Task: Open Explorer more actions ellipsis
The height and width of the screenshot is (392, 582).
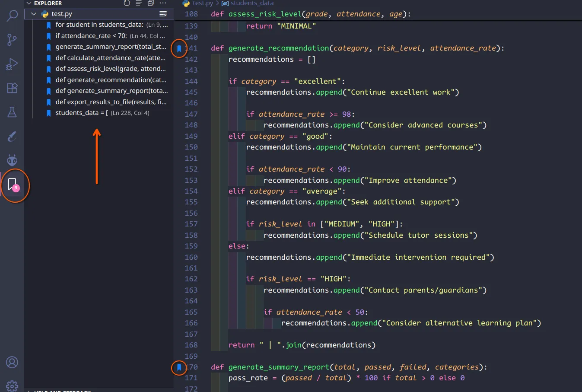Action: (163, 3)
